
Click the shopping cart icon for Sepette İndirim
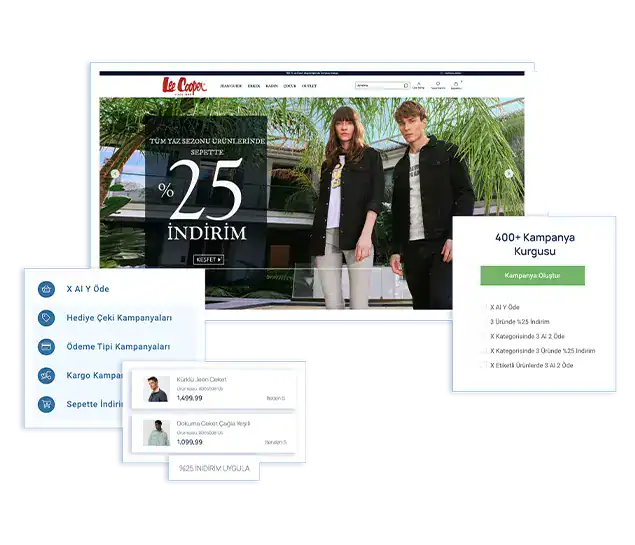tap(46, 405)
